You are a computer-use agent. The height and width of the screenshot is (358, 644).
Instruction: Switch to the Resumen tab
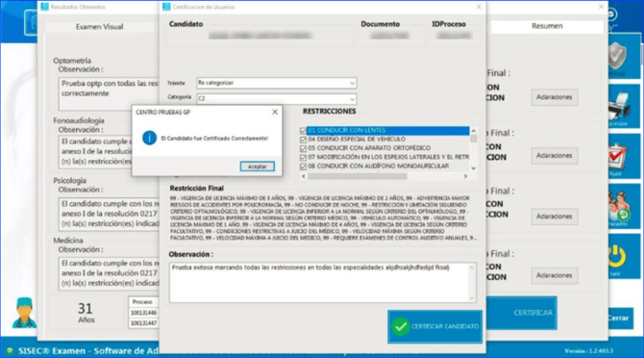[547, 26]
